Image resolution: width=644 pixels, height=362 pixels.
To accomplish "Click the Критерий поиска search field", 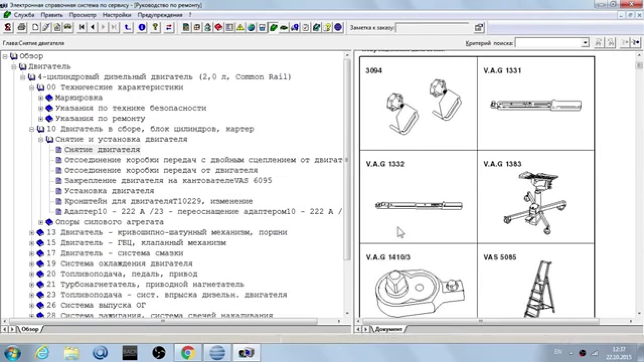I will click(548, 43).
